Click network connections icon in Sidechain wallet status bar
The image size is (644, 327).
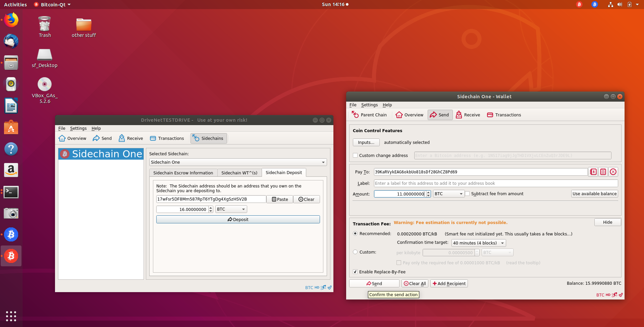[x=614, y=295]
